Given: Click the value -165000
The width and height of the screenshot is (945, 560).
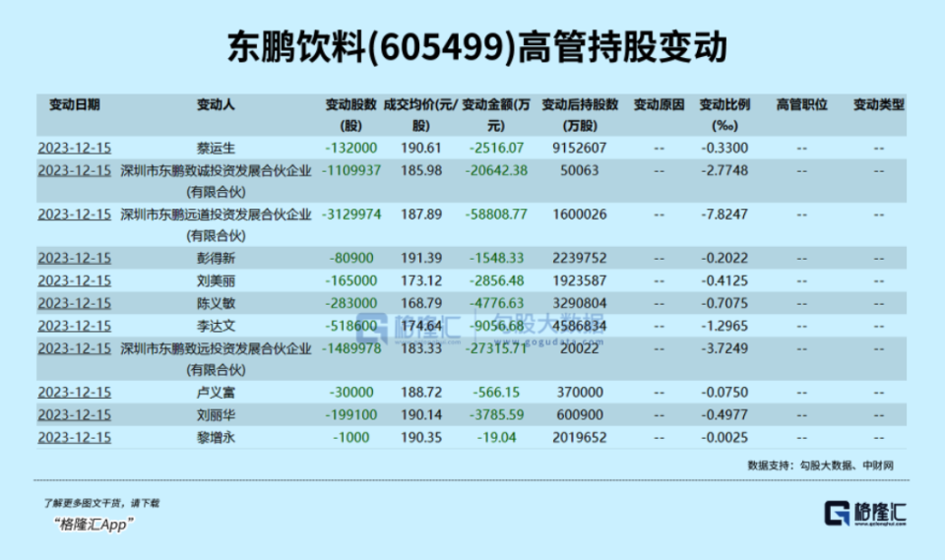Looking at the screenshot, I should tap(351, 280).
